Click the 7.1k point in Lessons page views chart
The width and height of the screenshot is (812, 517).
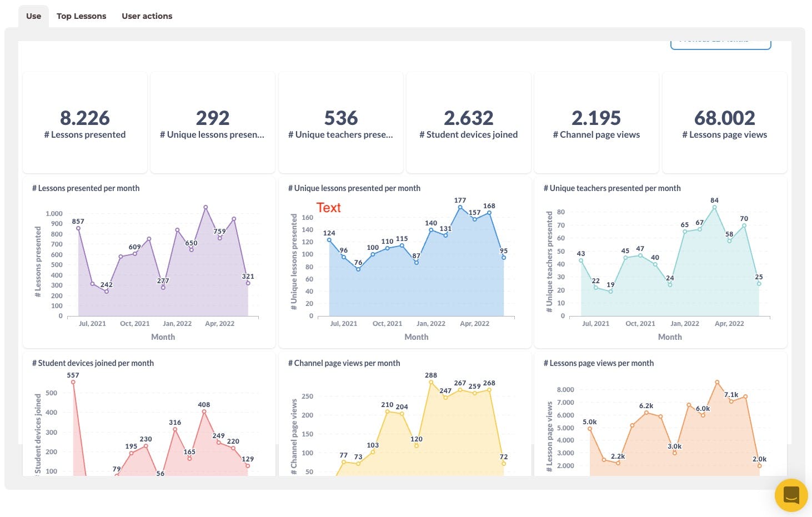[731, 401]
